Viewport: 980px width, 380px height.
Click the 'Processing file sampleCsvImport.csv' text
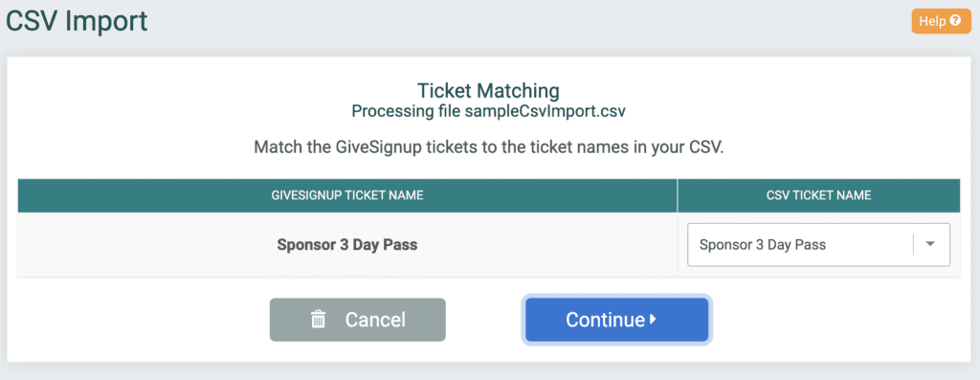tap(489, 112)
